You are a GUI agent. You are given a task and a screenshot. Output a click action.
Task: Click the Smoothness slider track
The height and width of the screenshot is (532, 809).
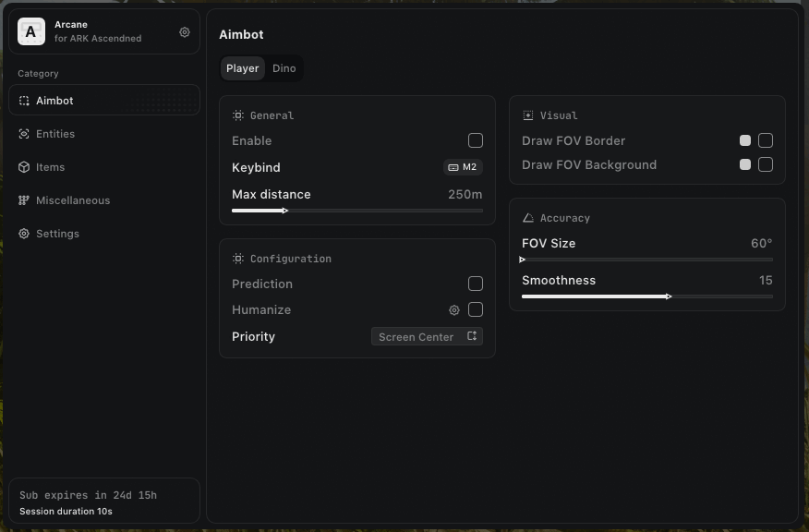pyautogui.click(x=646, y=296)
